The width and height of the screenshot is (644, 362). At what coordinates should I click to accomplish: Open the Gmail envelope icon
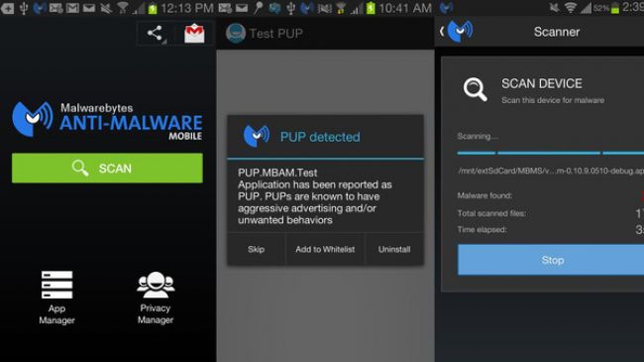click(194, 34)
